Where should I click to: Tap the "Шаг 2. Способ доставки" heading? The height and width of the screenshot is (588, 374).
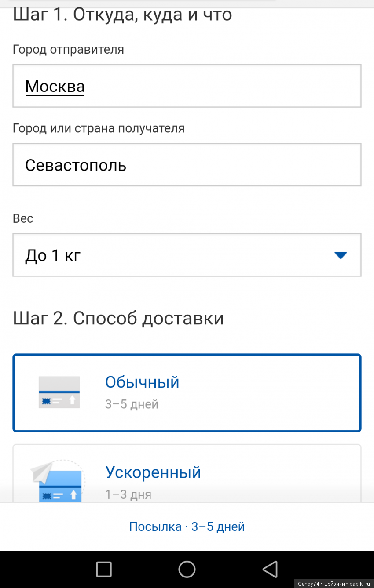click(x=118, y=318)
